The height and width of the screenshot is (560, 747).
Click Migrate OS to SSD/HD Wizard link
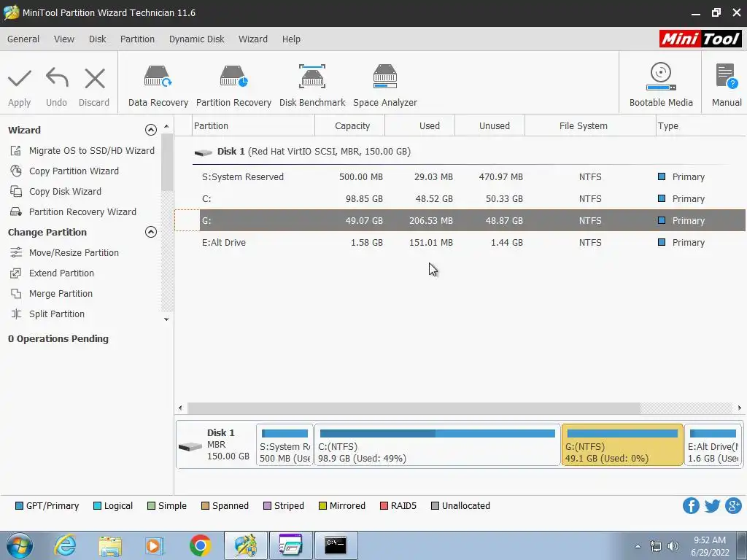(x=91, y=150)
